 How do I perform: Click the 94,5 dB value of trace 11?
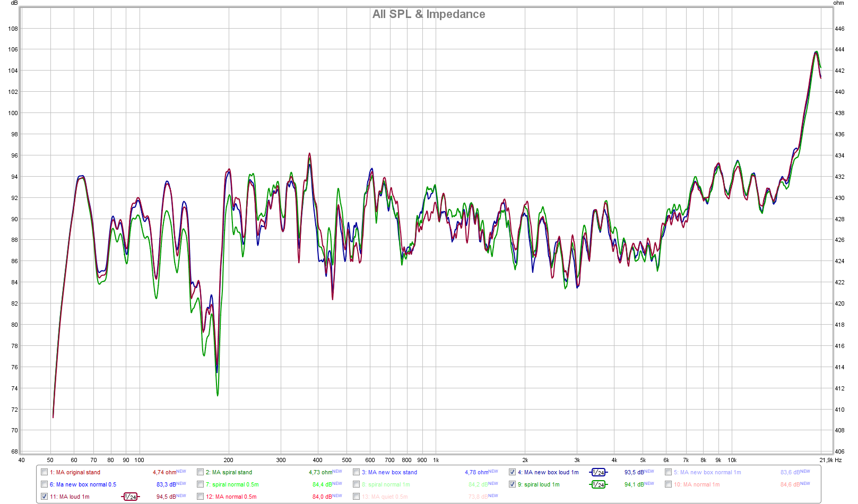point(166,497)
